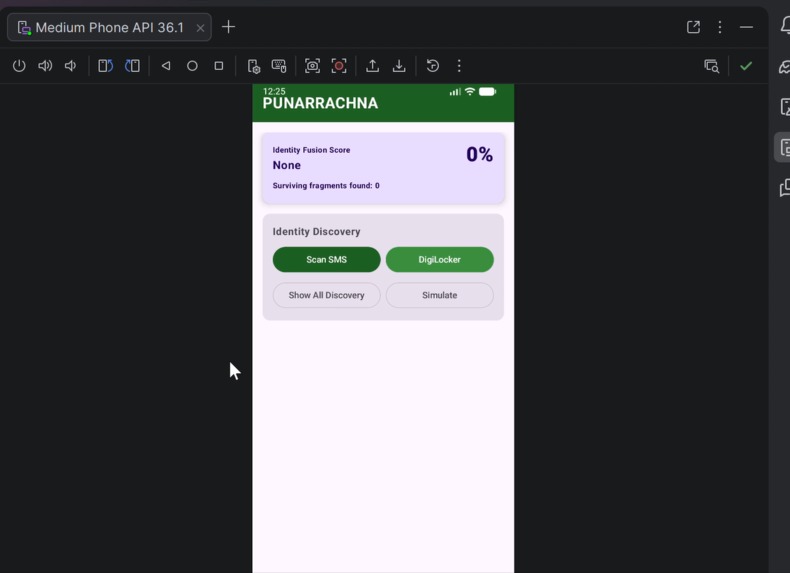
Task: Rotate emulator left icon
Action: [x=105, y=66]
